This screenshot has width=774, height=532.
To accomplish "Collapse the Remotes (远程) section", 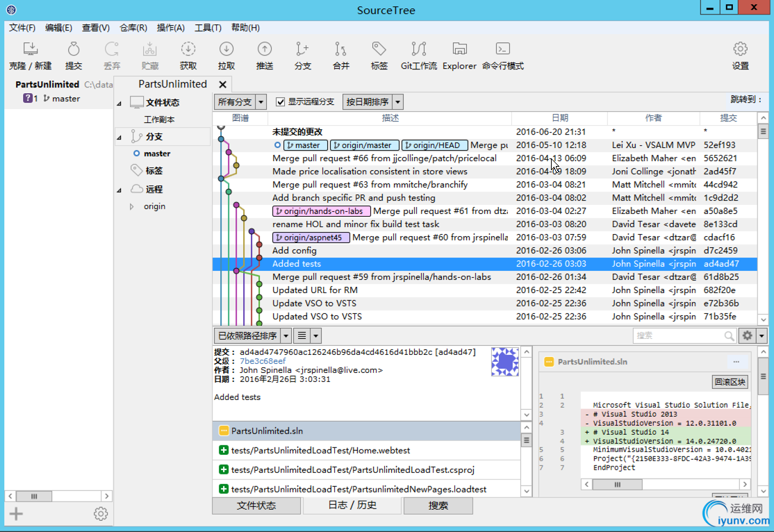I will (x=119, y=190).
